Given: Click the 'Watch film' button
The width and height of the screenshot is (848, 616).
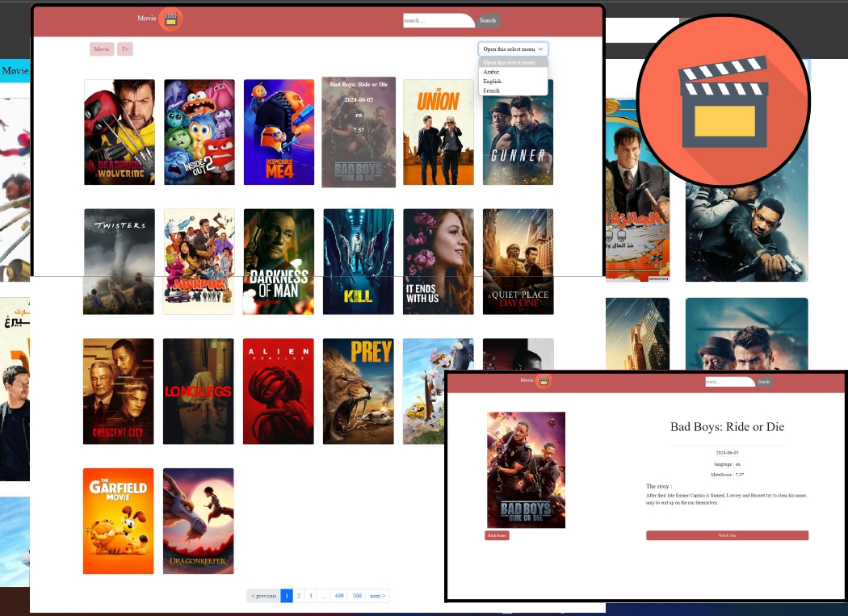Looking at the screenshot, I should pyautogui.click(x=728, y=535).
